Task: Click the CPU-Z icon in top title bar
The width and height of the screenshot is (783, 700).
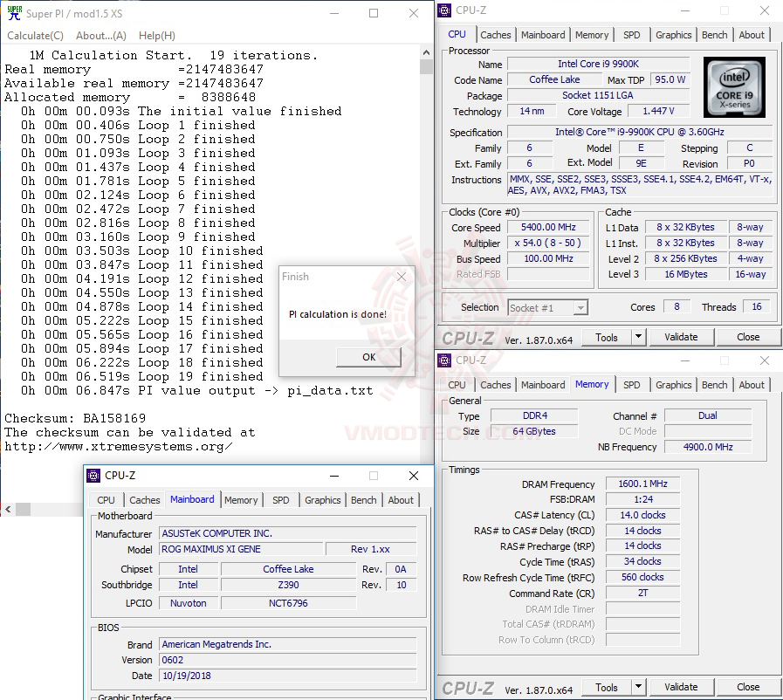Action: 444,10
